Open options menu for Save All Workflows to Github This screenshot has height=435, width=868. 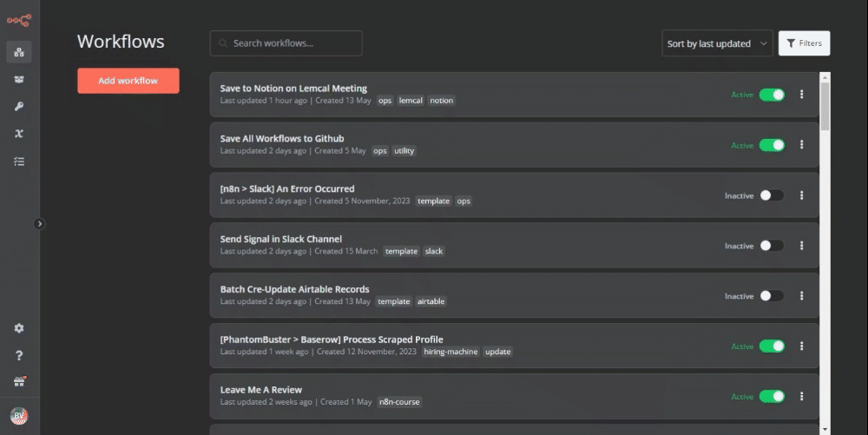point(801,144)
